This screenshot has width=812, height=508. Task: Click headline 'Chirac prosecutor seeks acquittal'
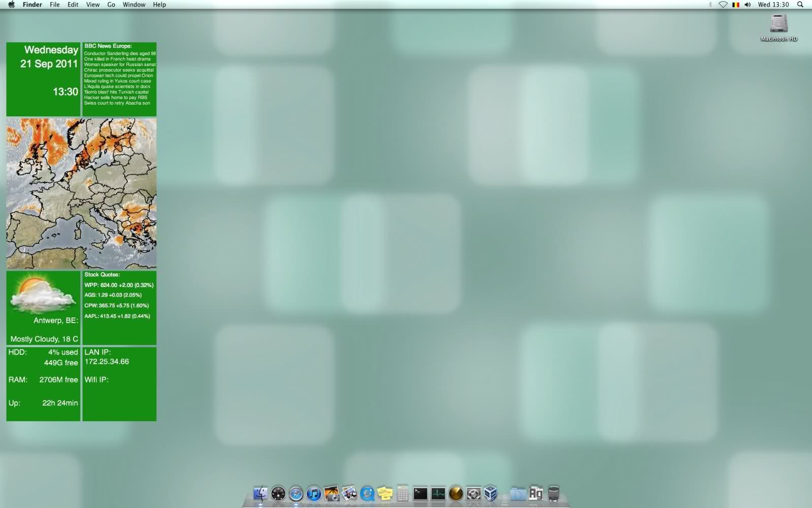pos(119,70)
